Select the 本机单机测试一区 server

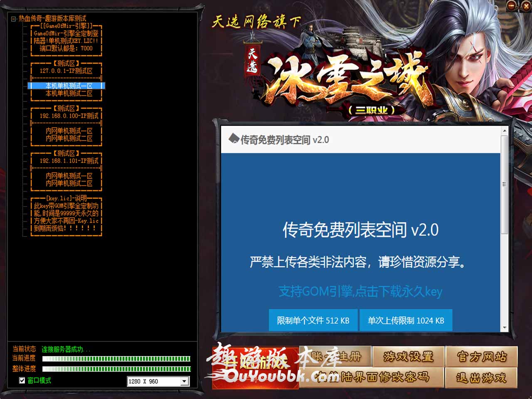pyautogui.click(x=69, y=86)
